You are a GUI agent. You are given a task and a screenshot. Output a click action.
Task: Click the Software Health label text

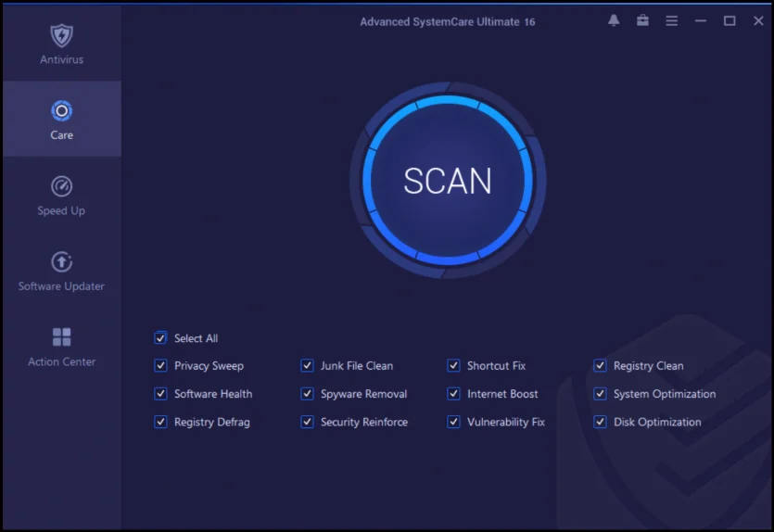tap(213, 394)
